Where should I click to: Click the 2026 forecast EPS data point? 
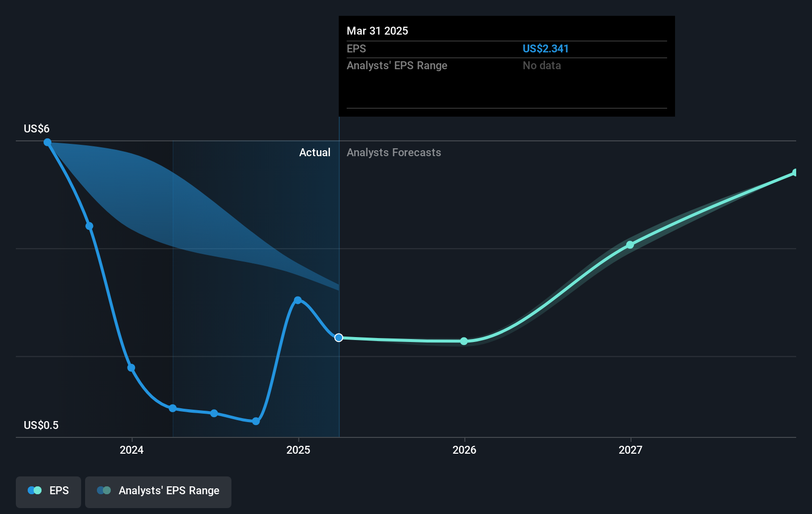464,341
